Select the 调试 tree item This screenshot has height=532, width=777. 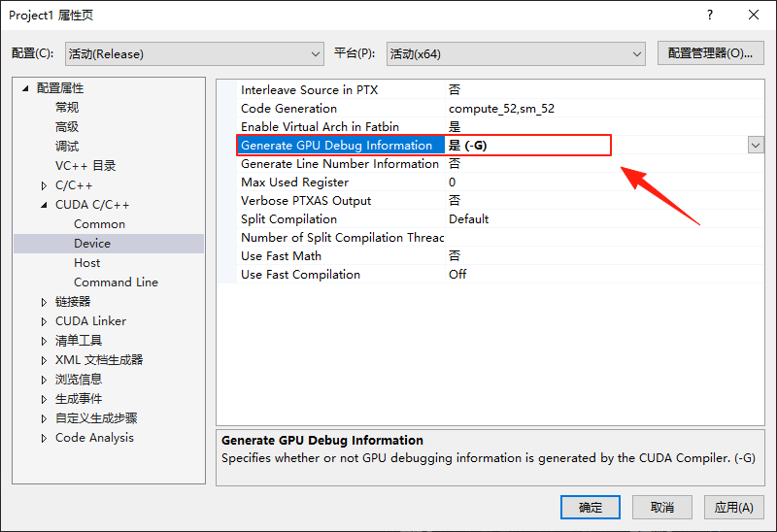click(67, 147)
